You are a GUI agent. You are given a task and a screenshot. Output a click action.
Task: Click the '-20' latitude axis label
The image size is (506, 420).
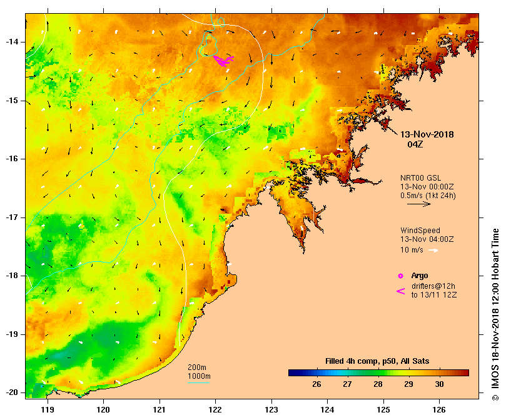click(x=12, y=393)
